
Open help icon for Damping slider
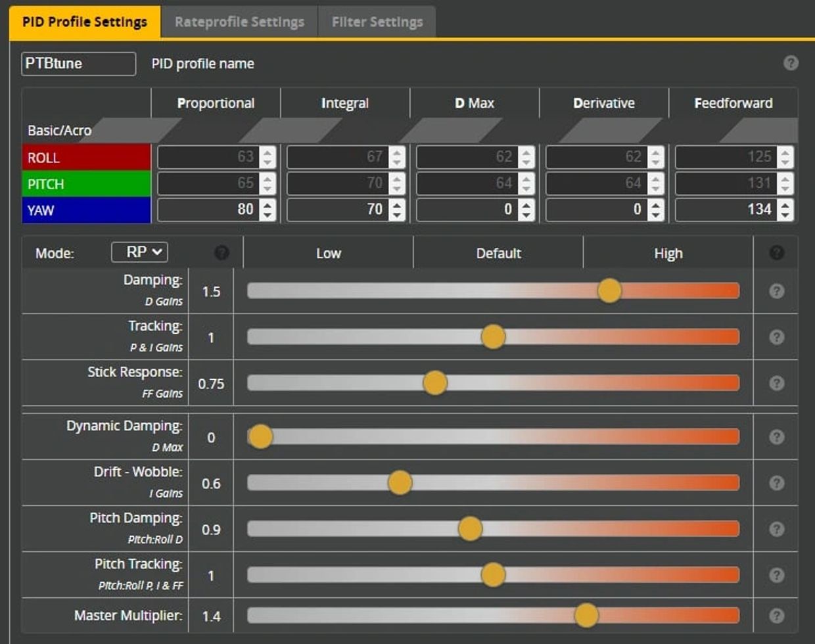click(x=776, y=291)
